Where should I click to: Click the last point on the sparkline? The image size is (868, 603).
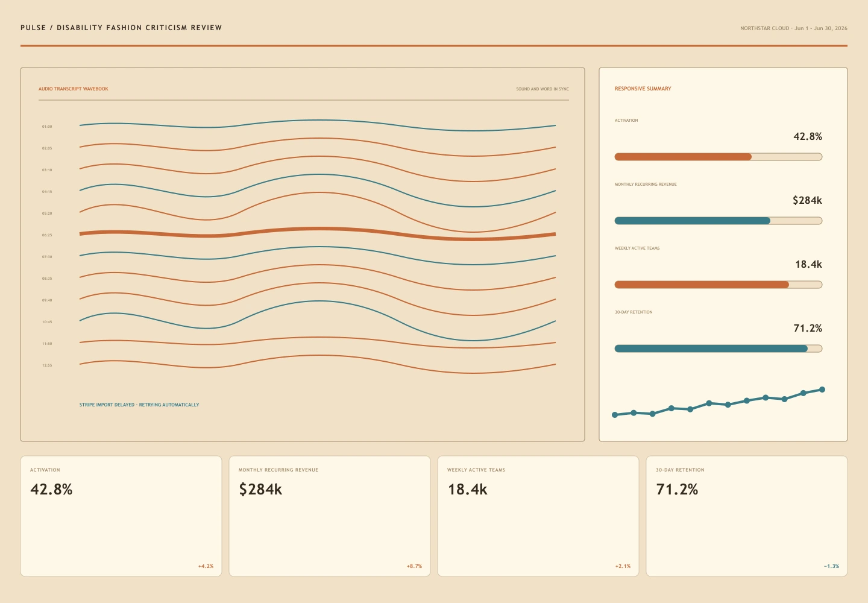[822, 390]
